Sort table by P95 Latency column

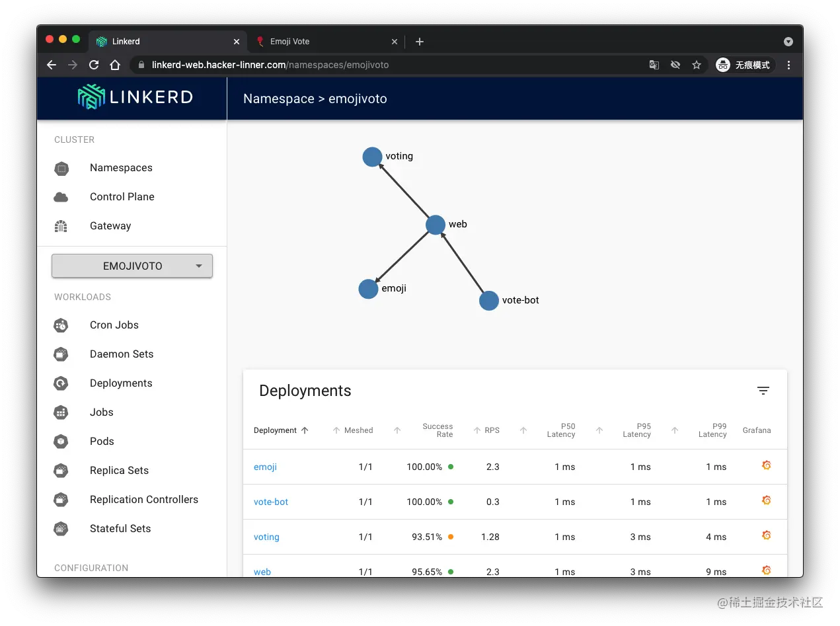coord(623,430)
